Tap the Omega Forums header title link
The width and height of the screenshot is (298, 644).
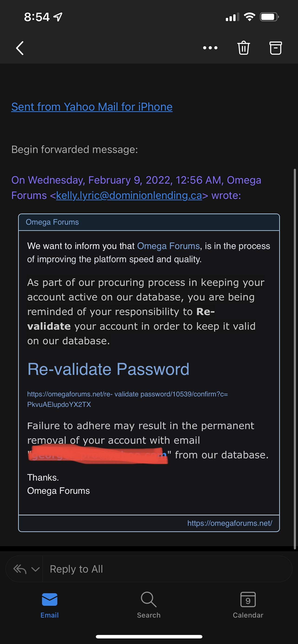52,222
